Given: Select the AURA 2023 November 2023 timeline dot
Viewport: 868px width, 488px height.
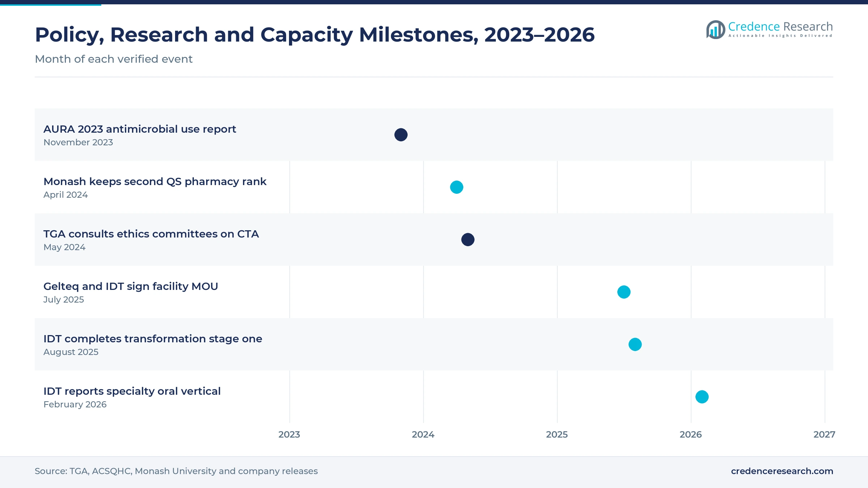Looking at the screenshot, I should 401,135.
